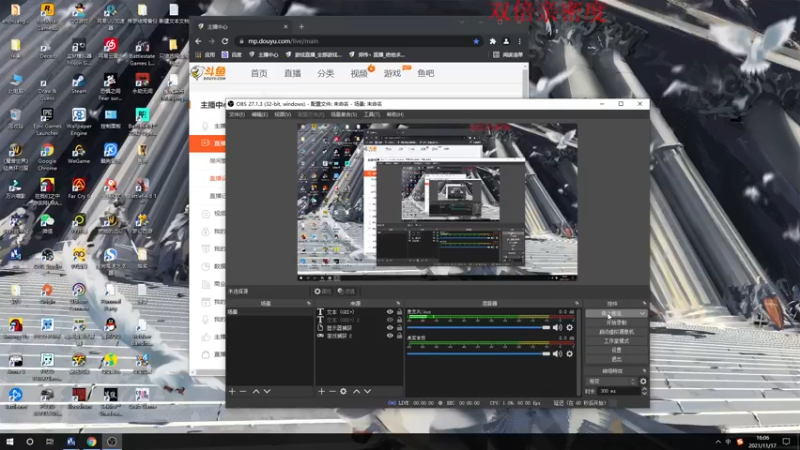
Task: Open the Tools menu in OBS
Action: (371, 115)
